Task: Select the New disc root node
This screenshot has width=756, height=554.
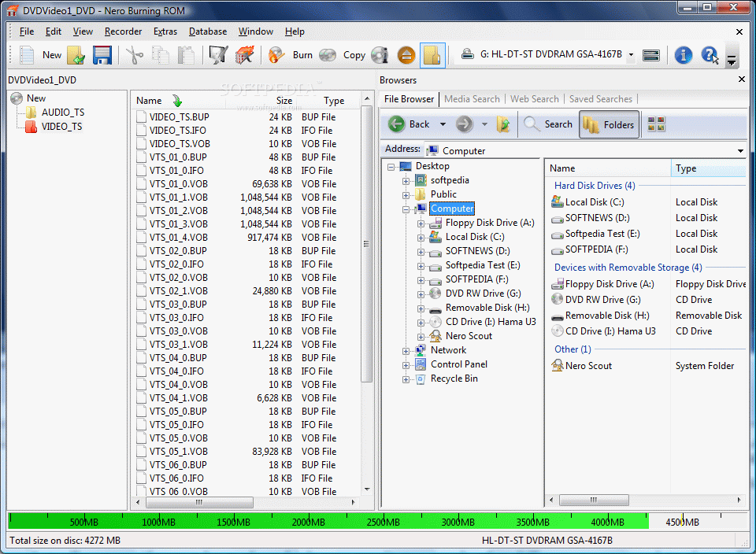Action: pyautogui.click(x=35, y=98)
